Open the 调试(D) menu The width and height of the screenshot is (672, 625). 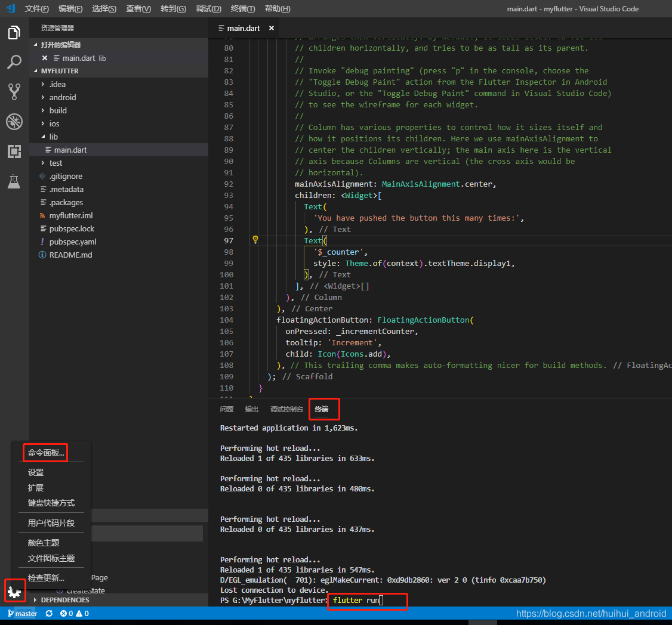pyautogui.click(x=208, y=8)
